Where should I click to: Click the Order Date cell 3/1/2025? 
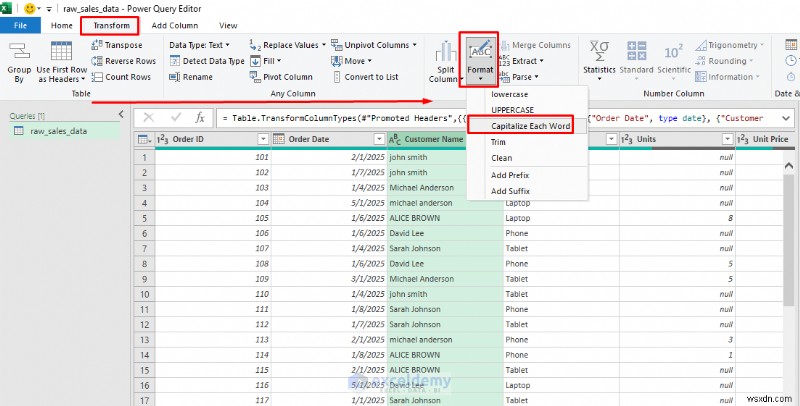click(x=329, y=279)
